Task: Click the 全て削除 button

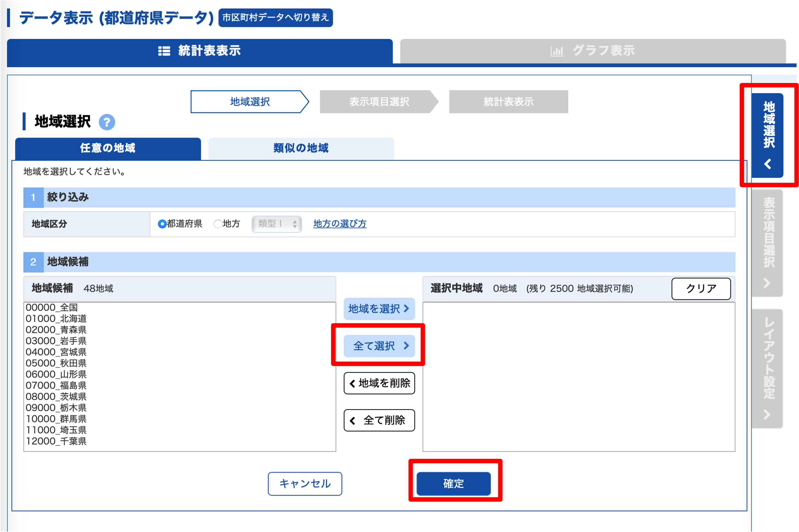Action: pyautogui.click(x=379, y=420)
